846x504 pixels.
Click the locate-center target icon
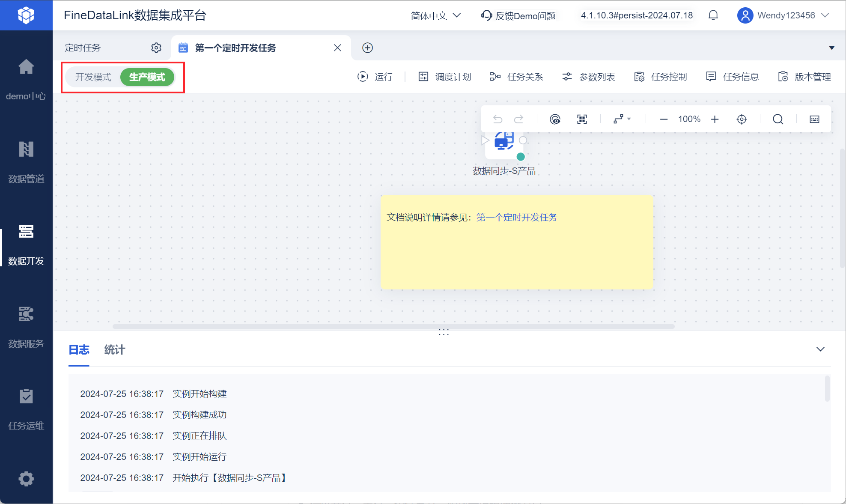point(742,119)
